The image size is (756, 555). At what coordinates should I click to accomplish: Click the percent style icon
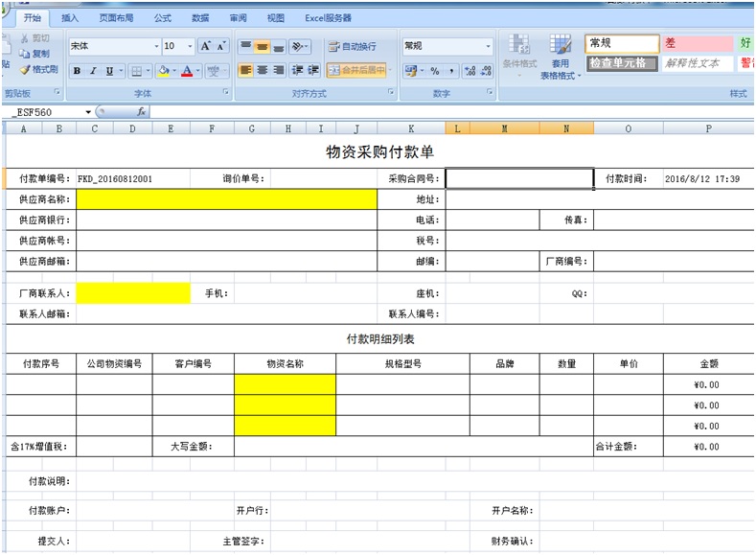[434, 70]
